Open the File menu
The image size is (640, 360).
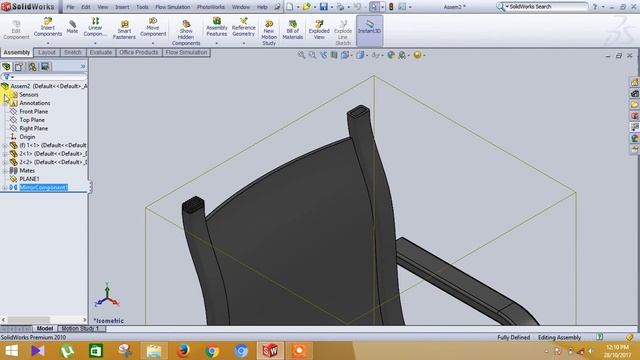70,7
